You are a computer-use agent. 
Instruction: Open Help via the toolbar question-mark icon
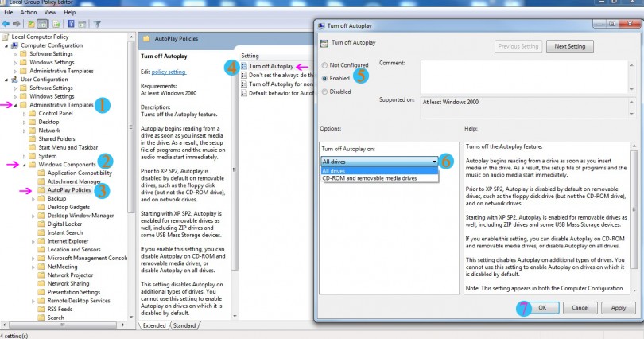tap(70, 24)
